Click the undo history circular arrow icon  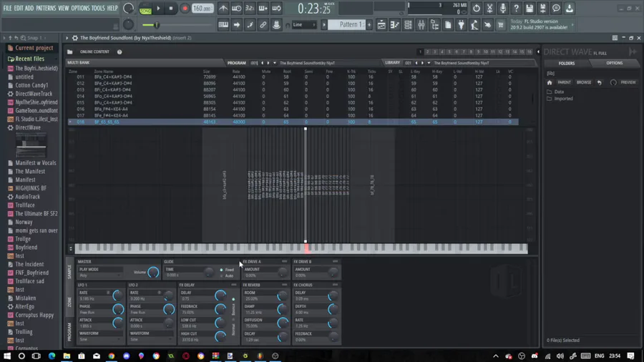476,8
